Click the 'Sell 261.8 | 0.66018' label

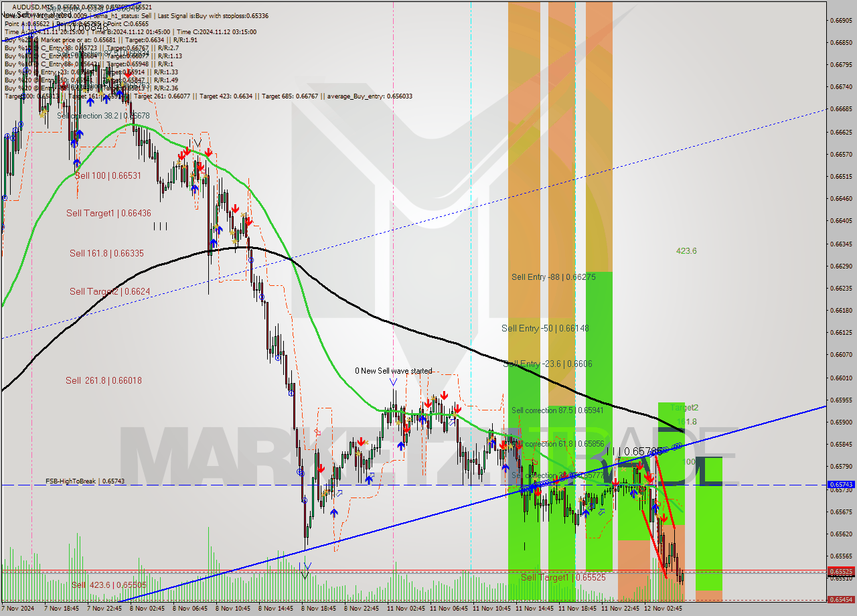(104, 380)
